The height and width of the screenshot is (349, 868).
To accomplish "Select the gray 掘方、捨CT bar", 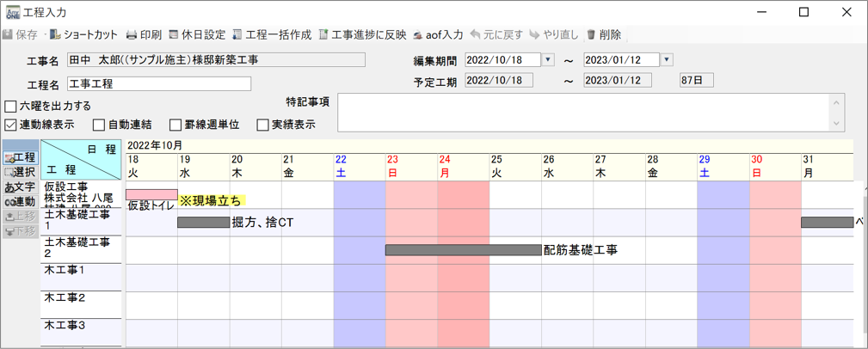I will coord(203,223).
